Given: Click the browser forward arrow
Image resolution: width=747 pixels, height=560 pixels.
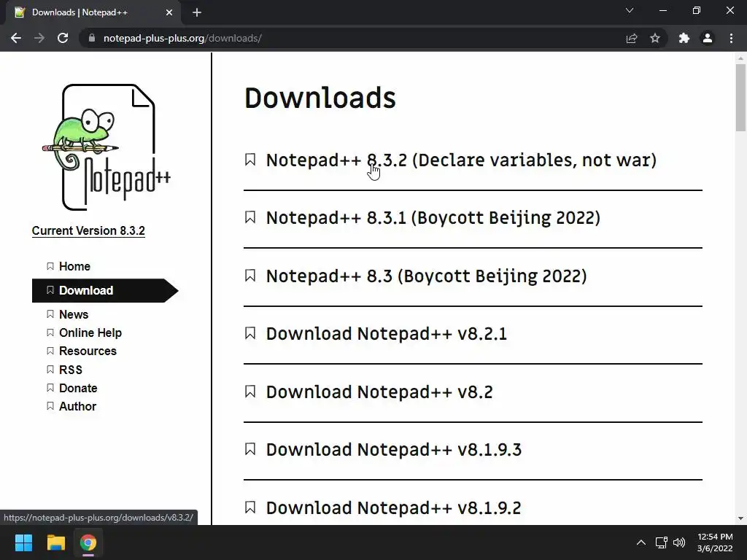Looking at the screenshot, I should (39, 38).
